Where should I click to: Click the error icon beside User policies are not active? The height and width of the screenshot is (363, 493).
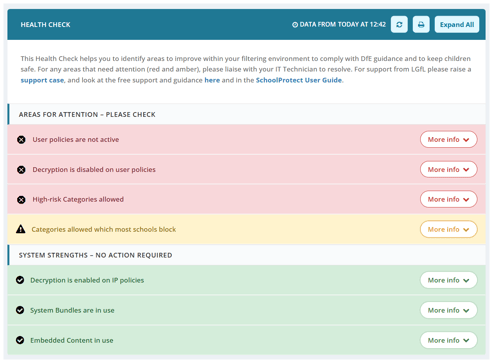[21, 140]
